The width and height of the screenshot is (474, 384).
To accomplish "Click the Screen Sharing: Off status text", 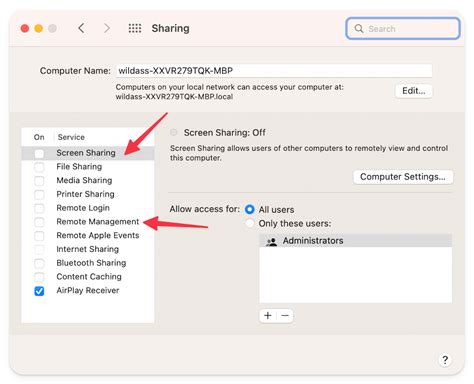I will [x=225, y=133].
